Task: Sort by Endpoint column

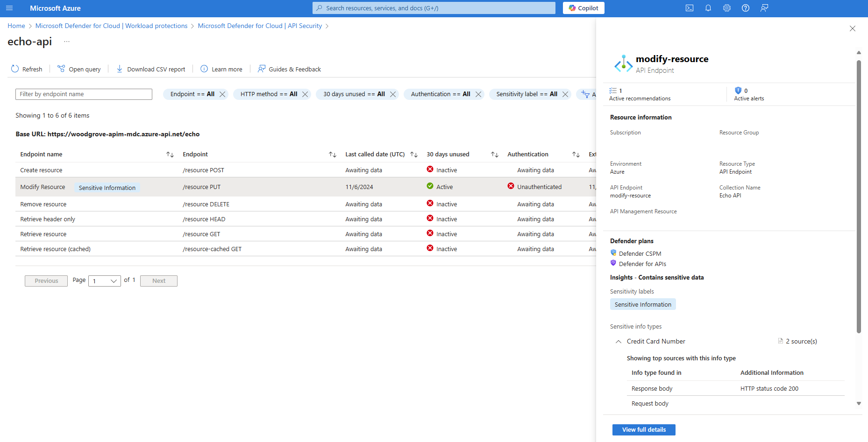Action: point(333,154)
